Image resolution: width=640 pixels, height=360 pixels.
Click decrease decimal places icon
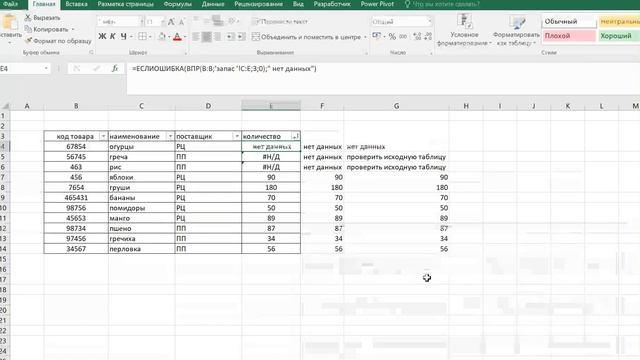point(428,37)
